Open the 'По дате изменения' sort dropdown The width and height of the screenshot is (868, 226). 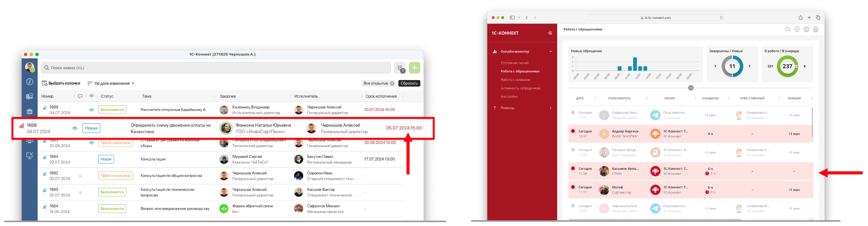point(111,83)
